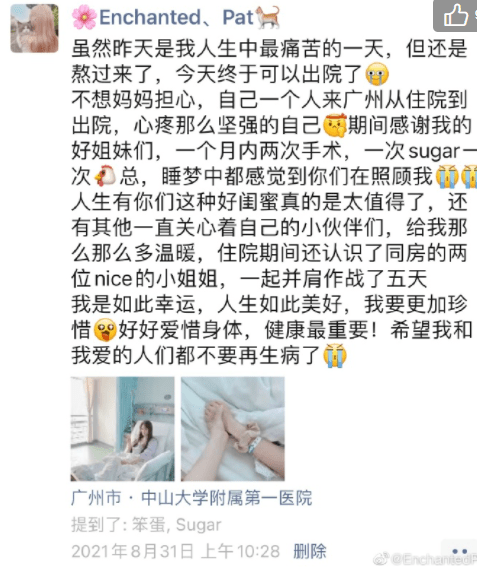Viewport: 477px width, 568px height.
Task: Tap the mentioned line 提到了: 笨蛋, Sugar
Action: point(146,525)
